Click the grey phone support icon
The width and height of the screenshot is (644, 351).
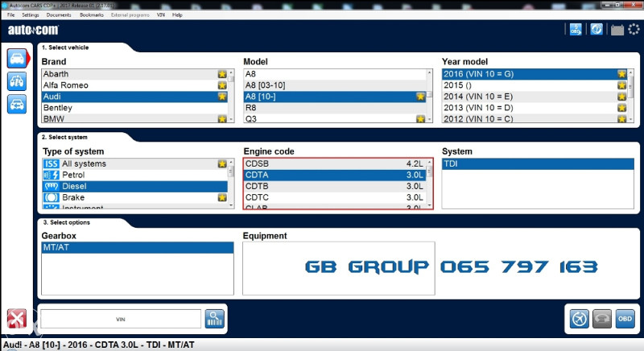click(602, 319)
